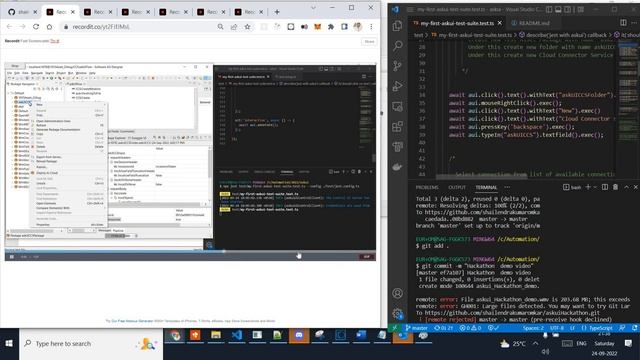The image size is (640, 360).
Task: Open Chrome three-dot menu
Action: 371,27
